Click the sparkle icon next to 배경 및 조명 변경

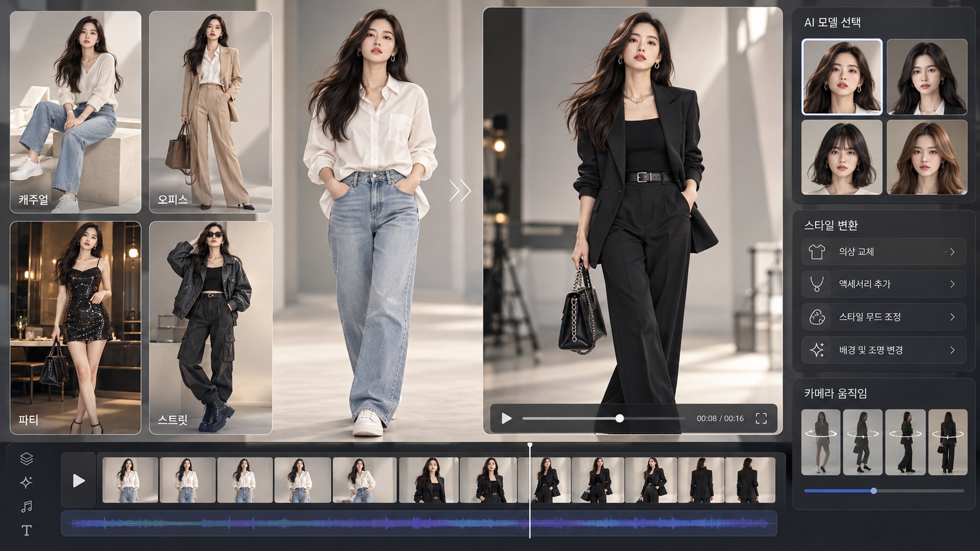tap(817, 350)
